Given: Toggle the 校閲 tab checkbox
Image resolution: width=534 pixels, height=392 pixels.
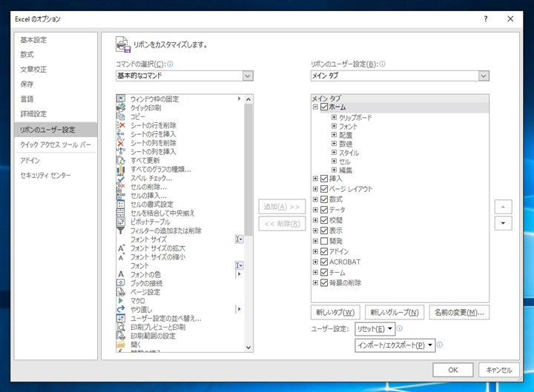Looking at the screenshot, I should tap(324, 220).
